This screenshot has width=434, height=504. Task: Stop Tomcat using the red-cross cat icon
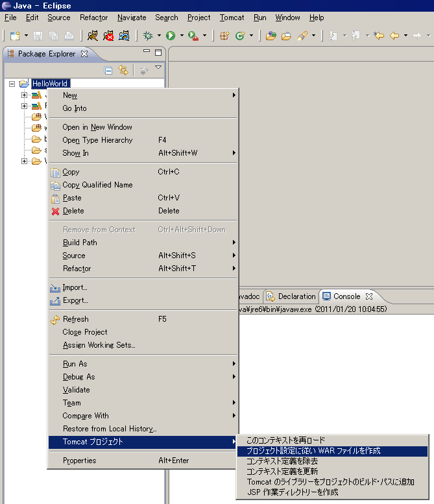click(108, 36)
